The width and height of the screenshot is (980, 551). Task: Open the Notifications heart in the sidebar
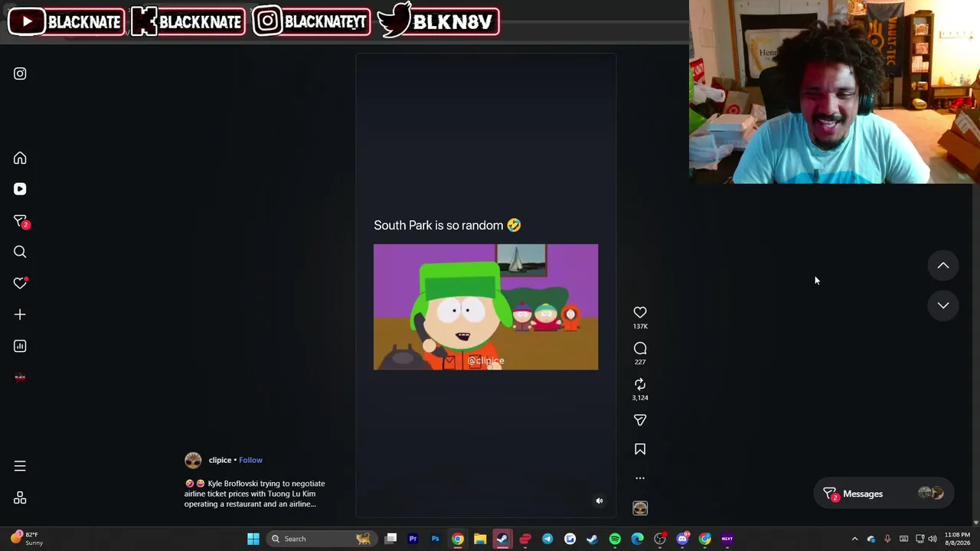click(x=21, y=283)
